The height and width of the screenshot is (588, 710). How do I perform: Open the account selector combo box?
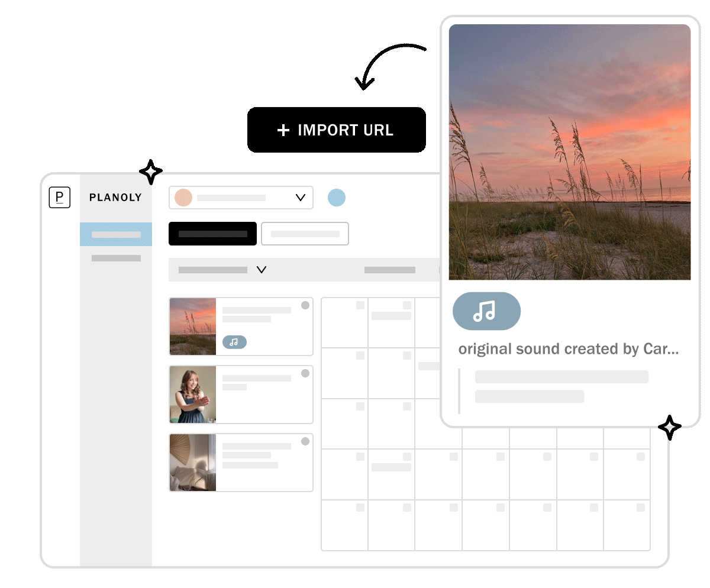(241, 198)
